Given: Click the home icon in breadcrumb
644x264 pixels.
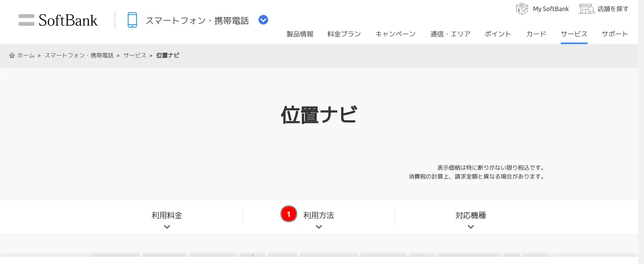Looking at the screenshot, I should (12, 56).
